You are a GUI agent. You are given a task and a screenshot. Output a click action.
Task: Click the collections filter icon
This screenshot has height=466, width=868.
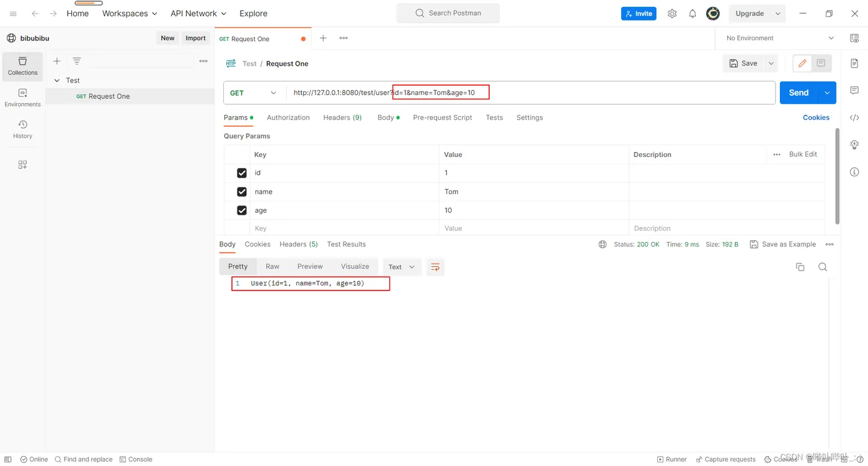(77, 61)
